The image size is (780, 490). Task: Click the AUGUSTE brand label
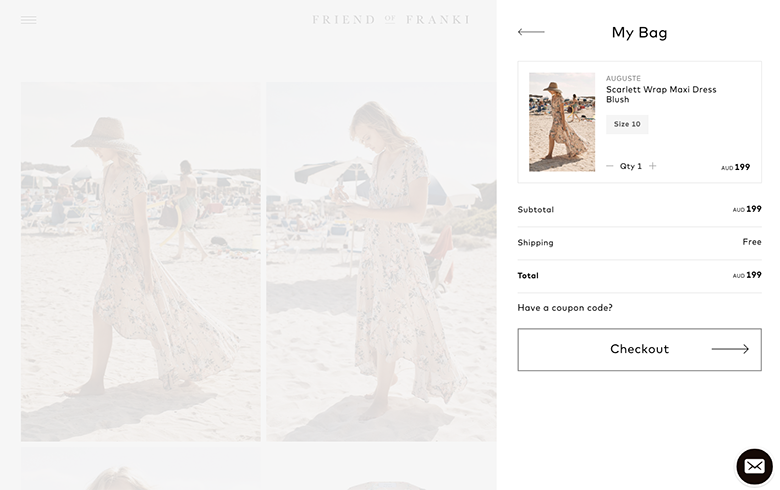[623, 78]
